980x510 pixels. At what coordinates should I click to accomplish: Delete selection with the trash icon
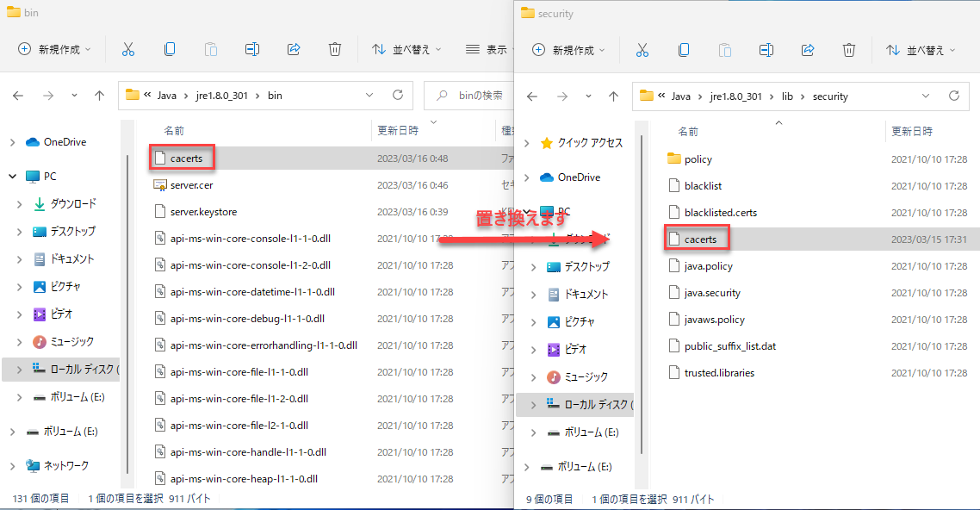coord(335,49)
